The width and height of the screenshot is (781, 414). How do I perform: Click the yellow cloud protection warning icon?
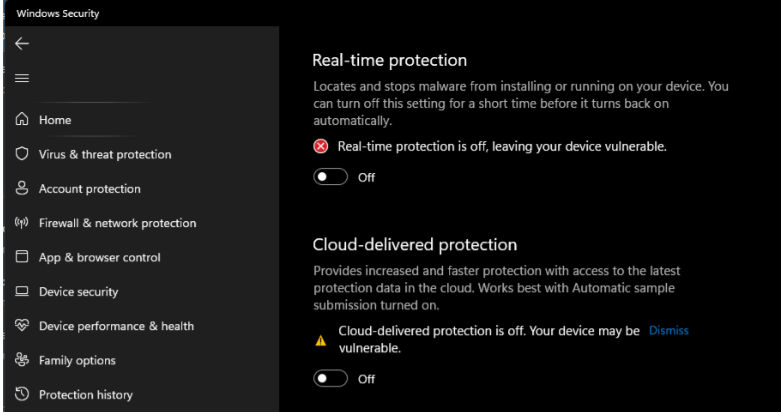pos(321,340)
